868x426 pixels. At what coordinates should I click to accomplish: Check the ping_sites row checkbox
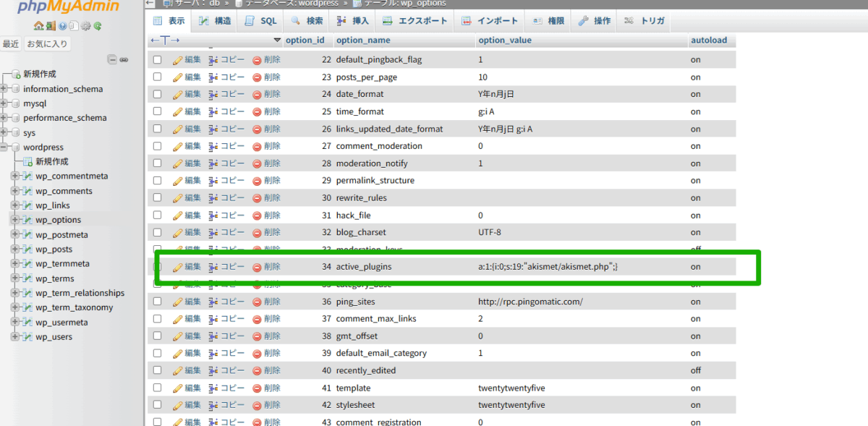tap(157, 302)
